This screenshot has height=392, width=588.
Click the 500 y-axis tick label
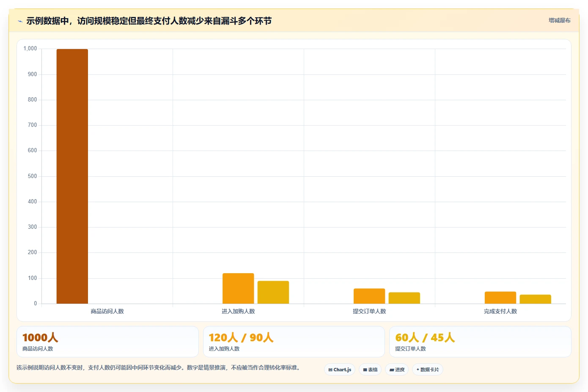(32, 176)
